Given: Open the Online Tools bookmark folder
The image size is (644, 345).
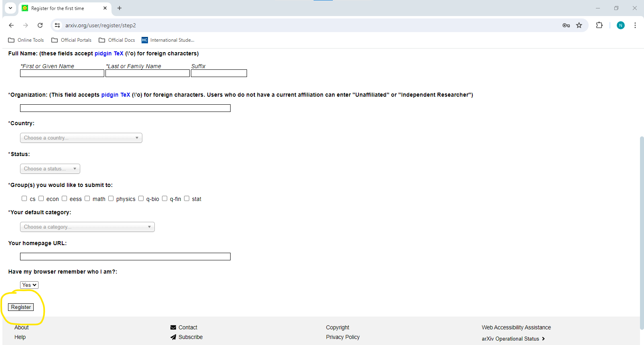Looking at the screenshot, I should (x=26, y=40).
